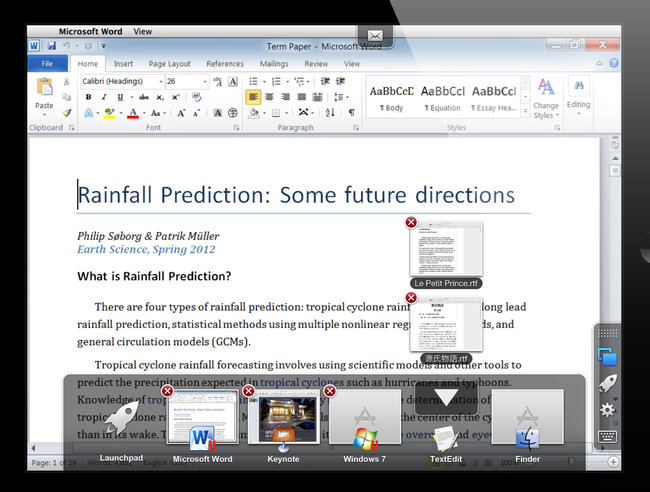Click the Editing button

579,96
